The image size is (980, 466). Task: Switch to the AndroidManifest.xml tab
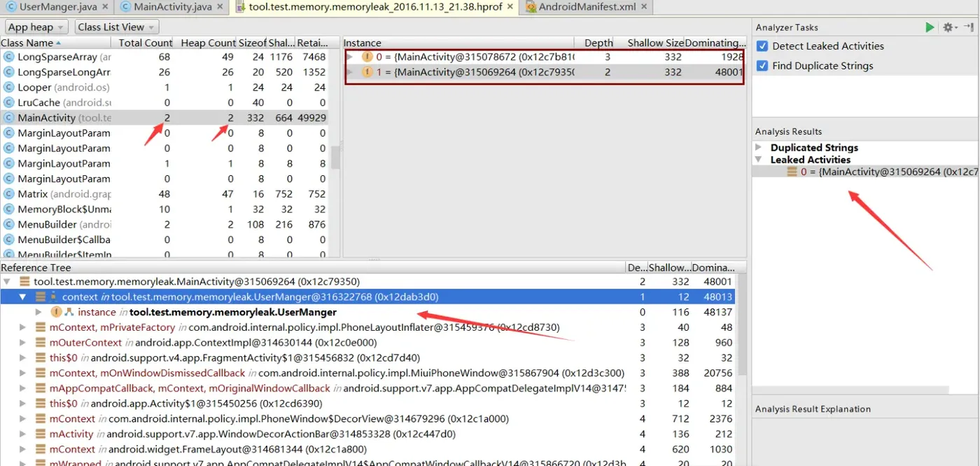point(587,7)
